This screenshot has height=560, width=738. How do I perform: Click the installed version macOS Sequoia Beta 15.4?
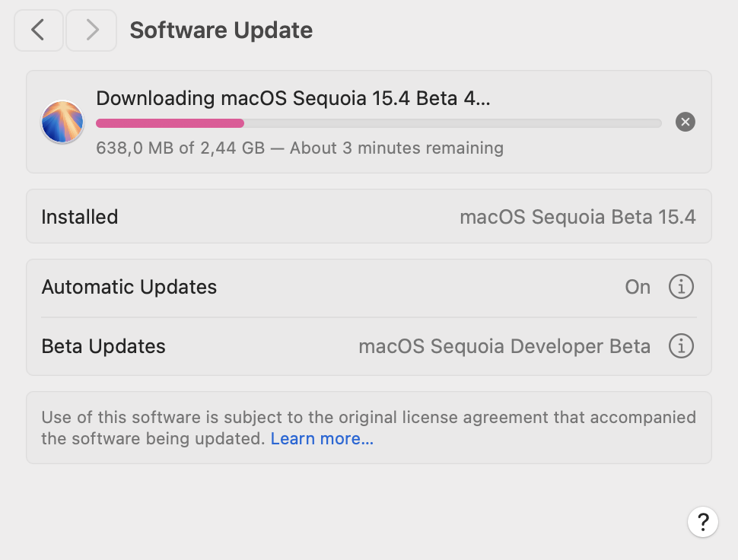(577, 217)
